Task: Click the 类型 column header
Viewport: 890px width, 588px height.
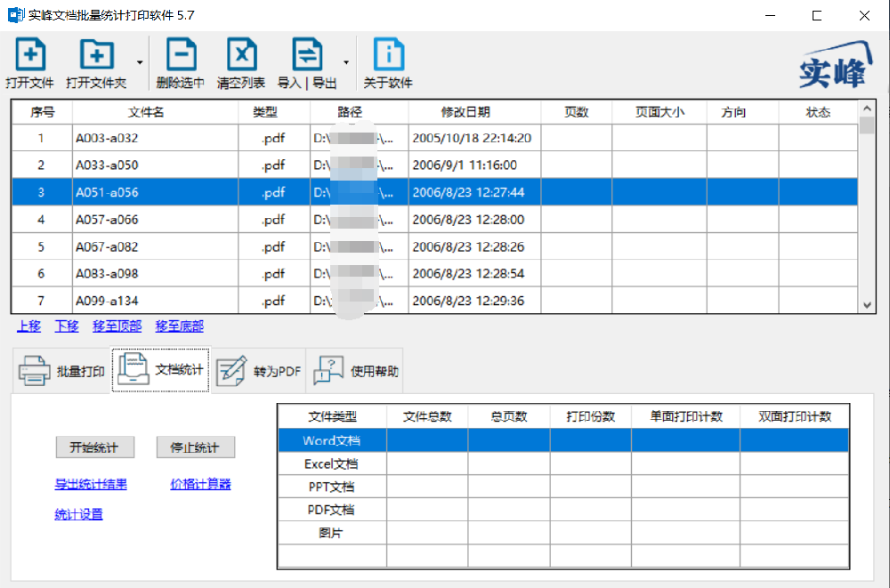Action: 274,112
